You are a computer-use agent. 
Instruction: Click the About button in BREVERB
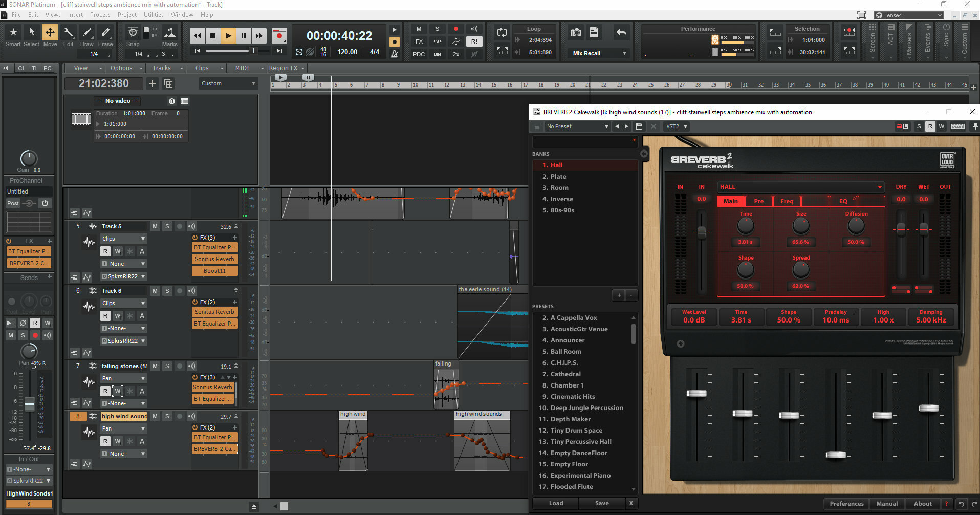(x=923, y=504)
